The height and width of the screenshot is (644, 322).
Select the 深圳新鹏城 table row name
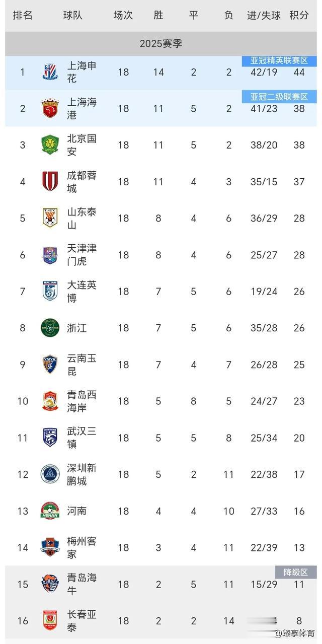pyautogui.click(x=82, y=474)
